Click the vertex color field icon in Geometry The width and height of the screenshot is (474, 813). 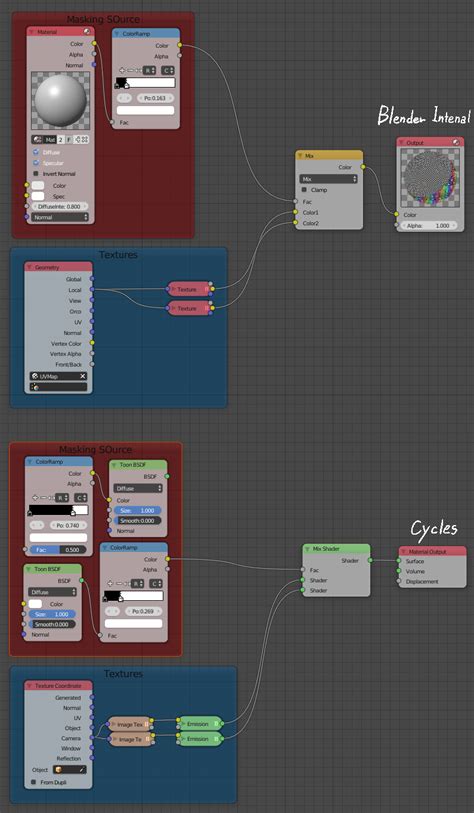(x=35, y=387)
